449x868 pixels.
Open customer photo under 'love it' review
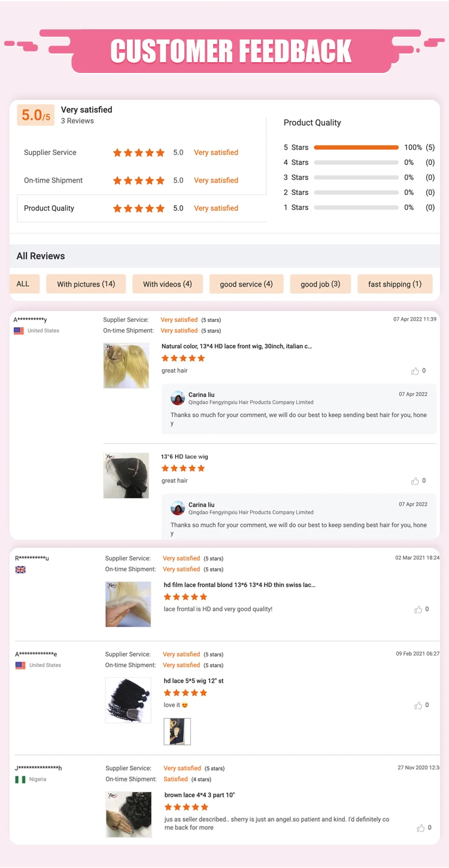pos(177,732)
